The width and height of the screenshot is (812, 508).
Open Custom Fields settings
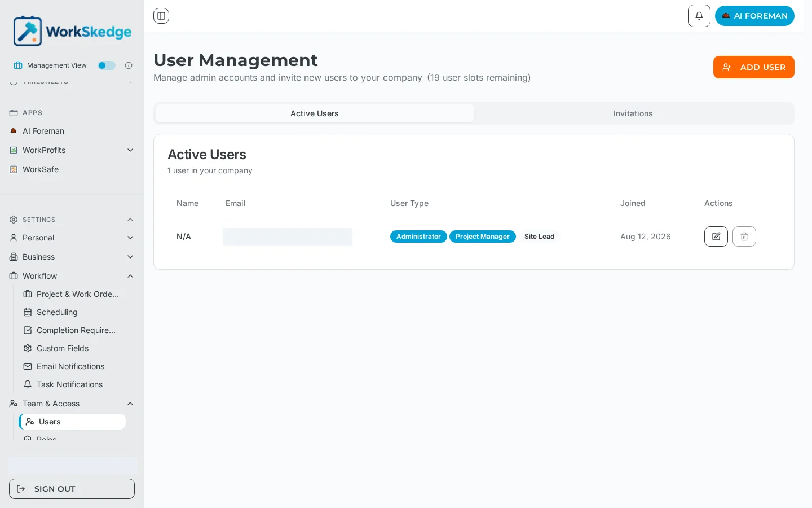(72, 348)
